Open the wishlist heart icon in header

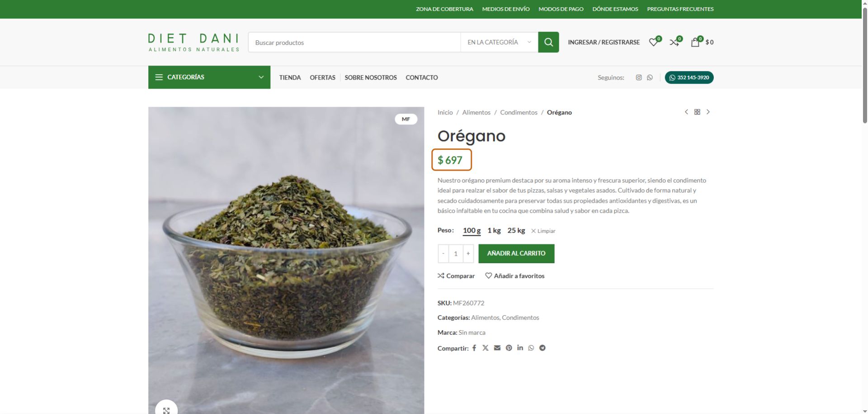click(654, 42)
